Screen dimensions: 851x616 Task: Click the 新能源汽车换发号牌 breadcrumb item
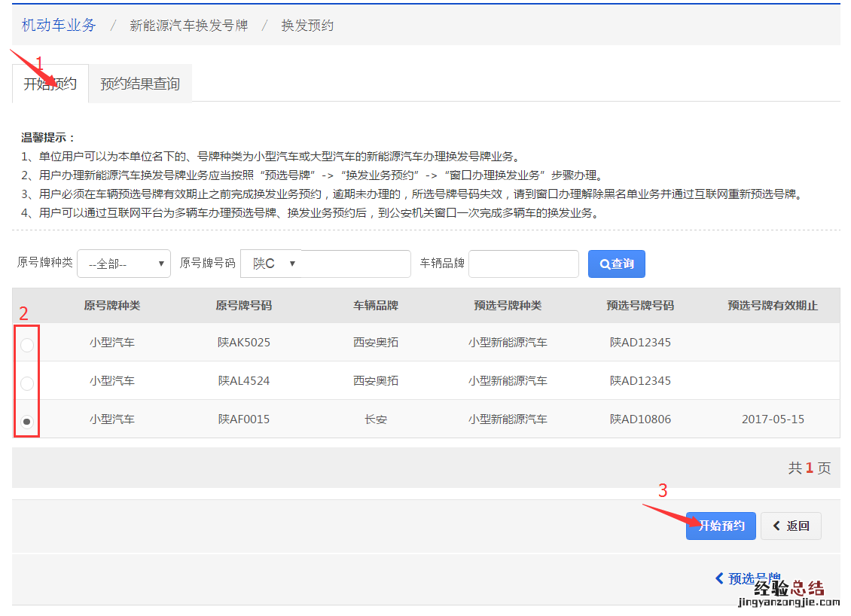pyautogui.click(x=188, y=26)
